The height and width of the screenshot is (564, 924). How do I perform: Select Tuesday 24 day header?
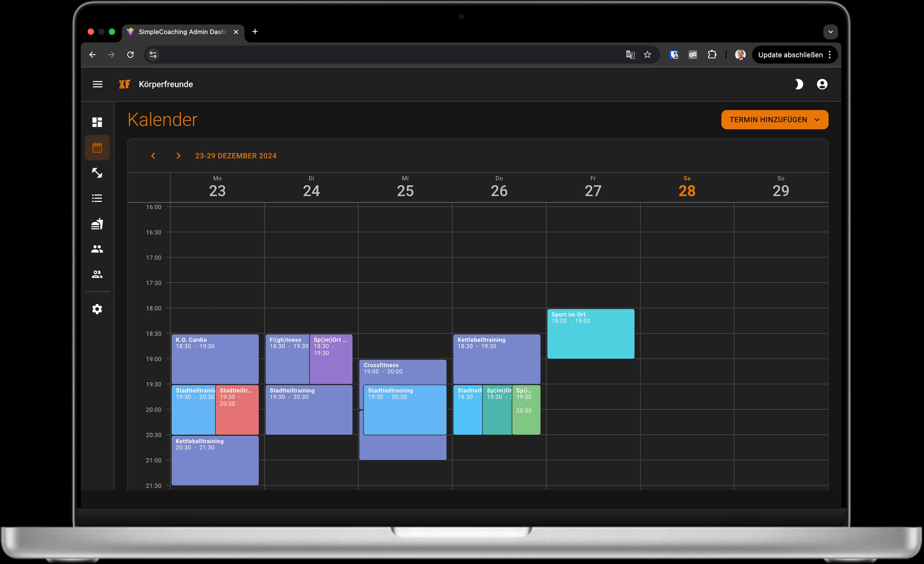coord(311,187)
